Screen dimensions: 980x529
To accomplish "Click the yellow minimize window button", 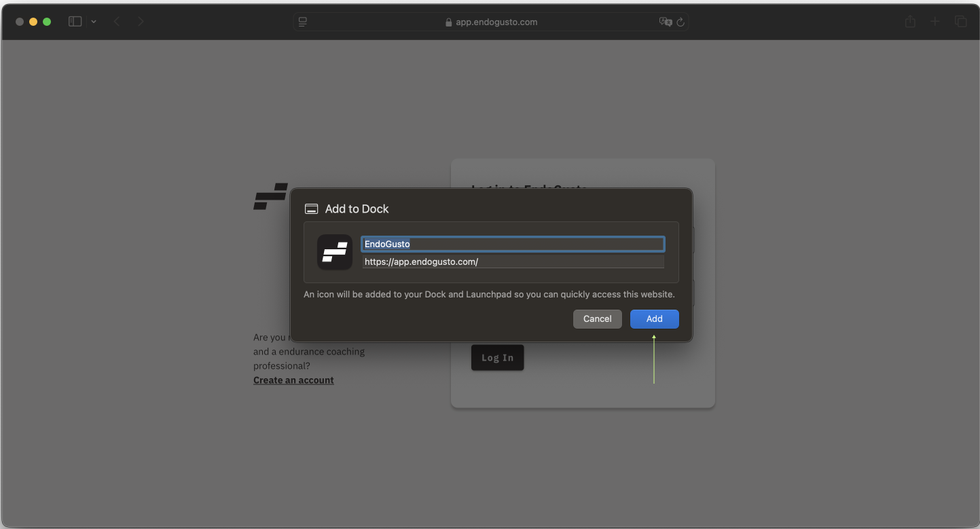I will tap(33, 22).
